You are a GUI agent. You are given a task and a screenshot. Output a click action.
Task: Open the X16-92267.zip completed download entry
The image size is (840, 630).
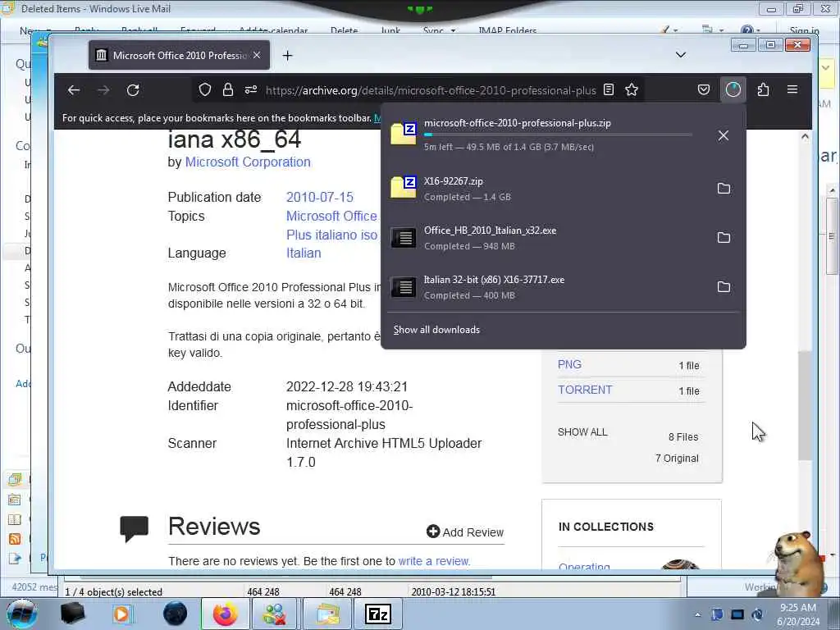546,188
